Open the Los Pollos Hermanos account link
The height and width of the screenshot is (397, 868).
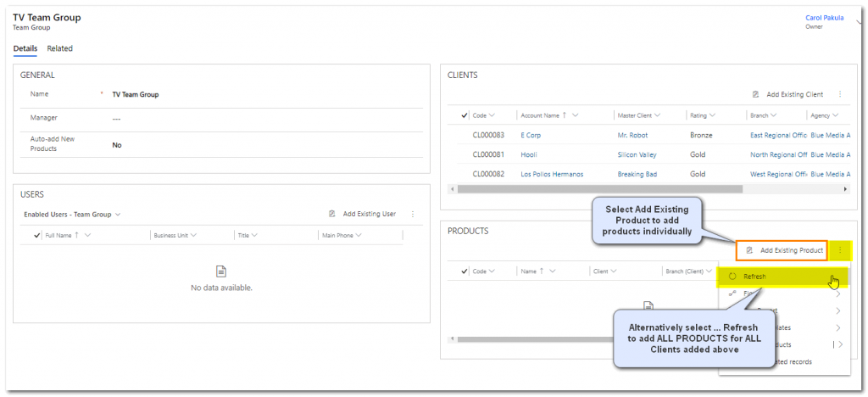click(552, 174)
